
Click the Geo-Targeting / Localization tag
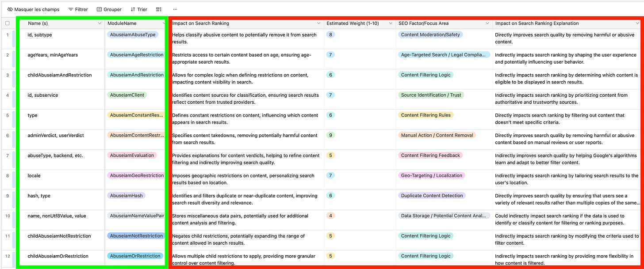click(432, 175)
